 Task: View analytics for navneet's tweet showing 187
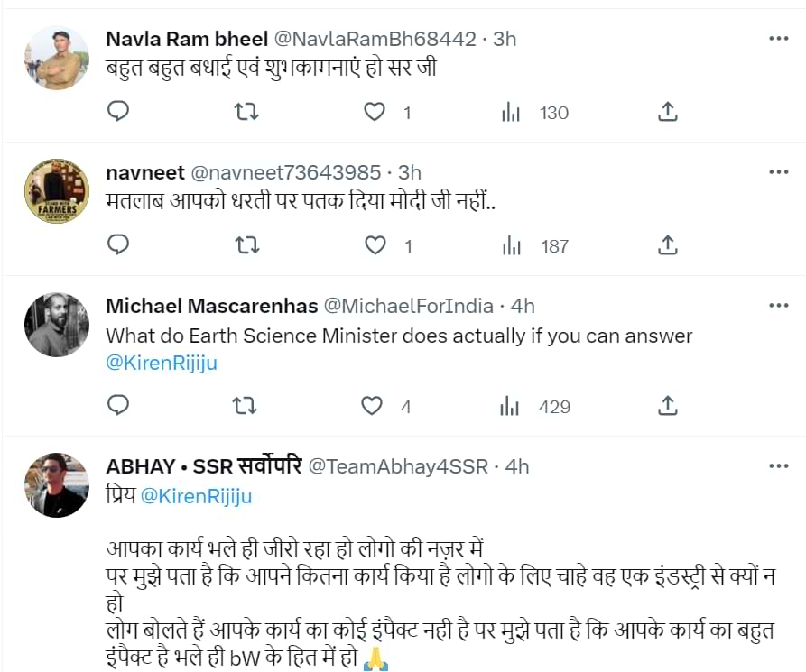tap(511, 244)
